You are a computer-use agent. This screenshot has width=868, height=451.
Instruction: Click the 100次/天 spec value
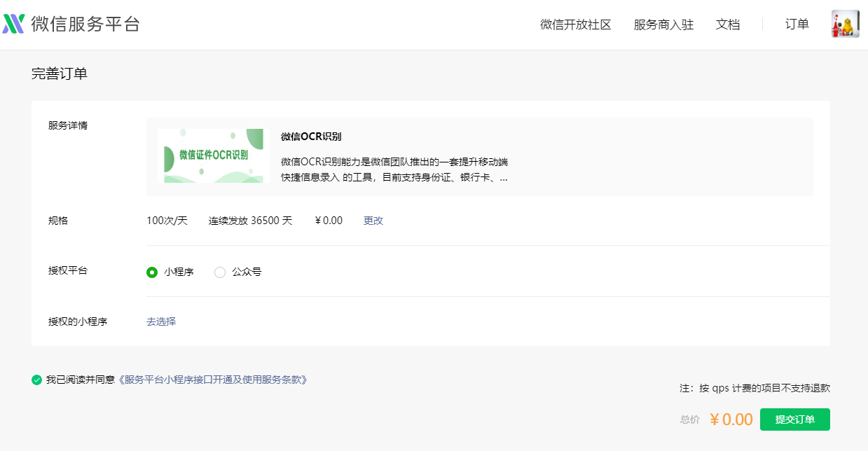coord(167,221)
